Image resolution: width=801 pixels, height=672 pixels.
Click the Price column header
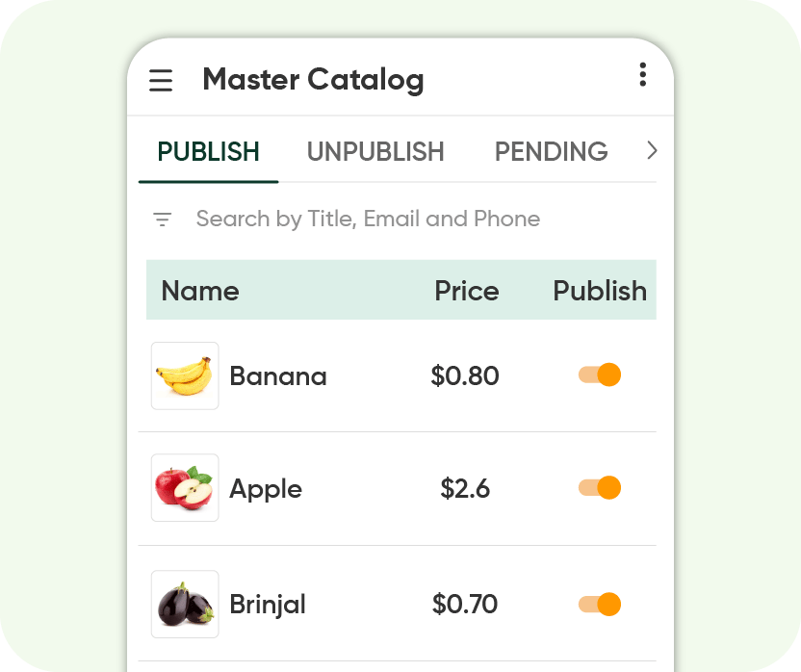pyautogui.click(x=467, y=291)
